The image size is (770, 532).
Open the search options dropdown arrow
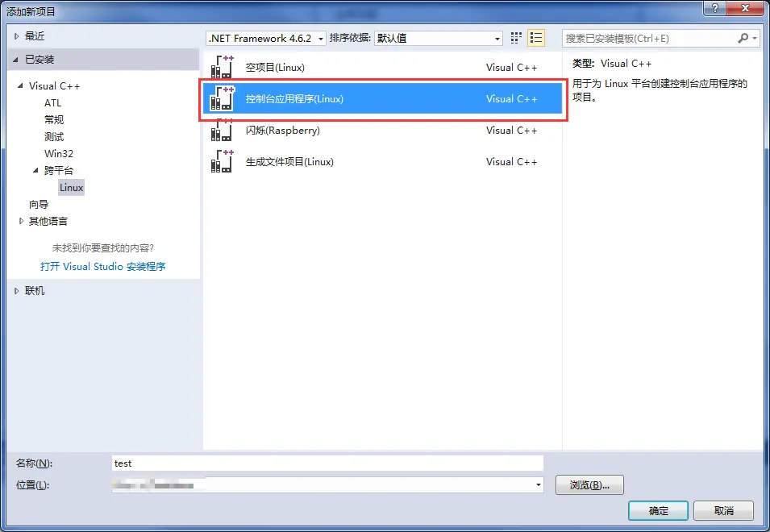point(755,38)
